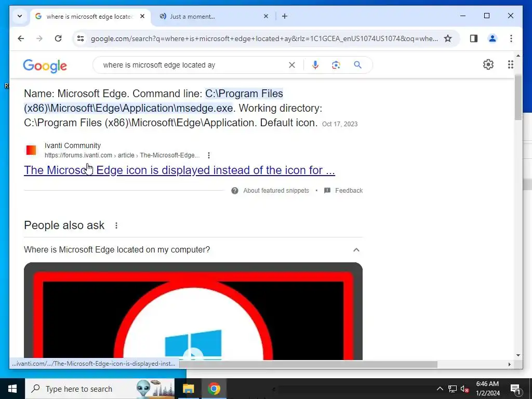Click the page vertical scrollbar thumb
The width and height of the screenshot is (532, 399).
[518, 97]
